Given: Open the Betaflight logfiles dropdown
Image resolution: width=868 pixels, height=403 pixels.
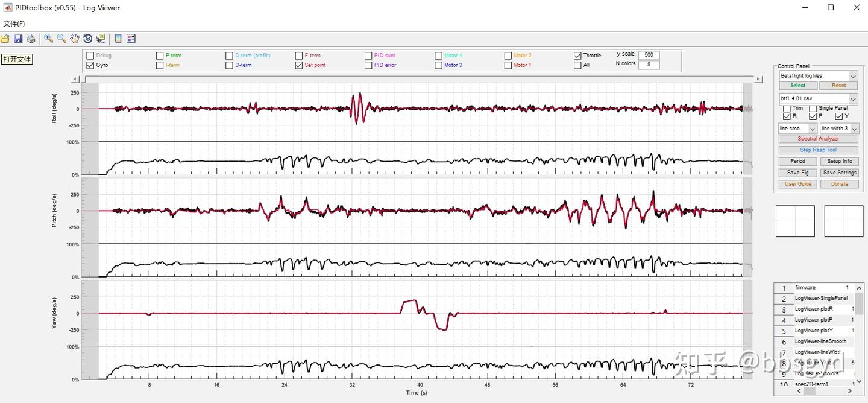Looking at the screenshot, I should tap(818, 76).
